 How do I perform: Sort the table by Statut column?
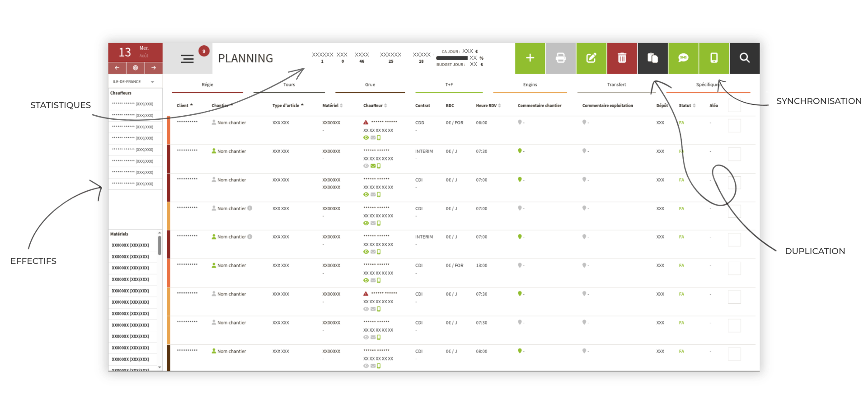tap(687, 106)
